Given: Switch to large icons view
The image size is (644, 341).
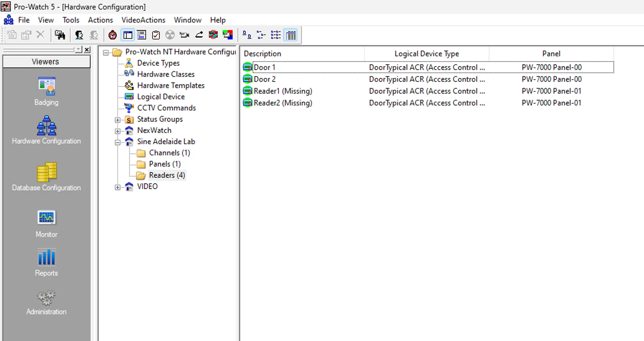Looking at the screenshot, I should coord(247,35).
